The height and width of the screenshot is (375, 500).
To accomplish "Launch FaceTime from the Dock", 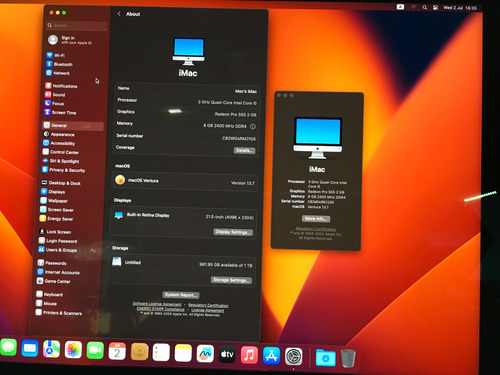I will tap(95, 351).
